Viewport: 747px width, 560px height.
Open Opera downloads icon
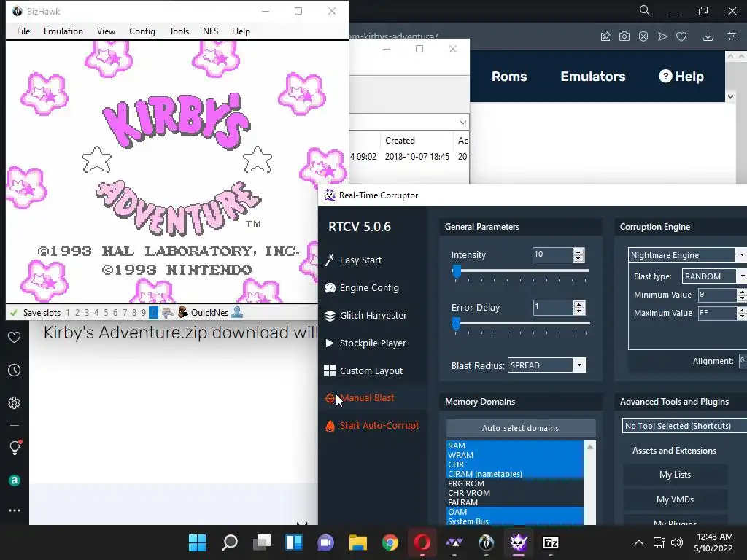[x=708, y=36]
